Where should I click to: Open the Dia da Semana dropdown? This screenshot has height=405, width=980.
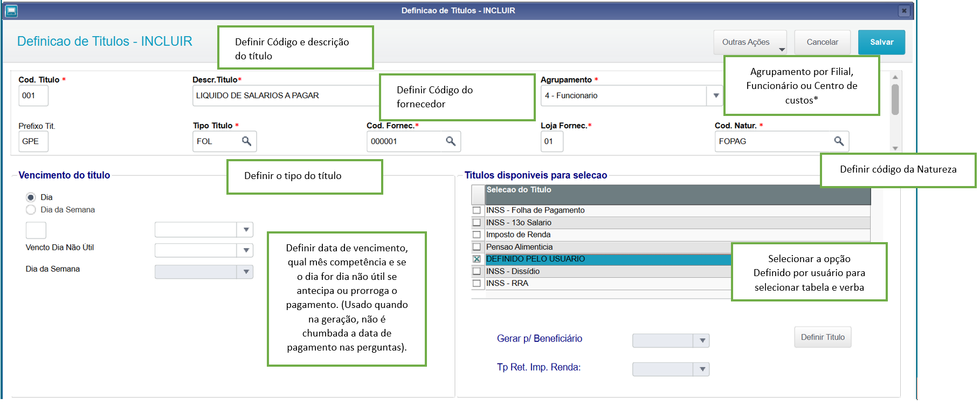[x=246, y=272]
